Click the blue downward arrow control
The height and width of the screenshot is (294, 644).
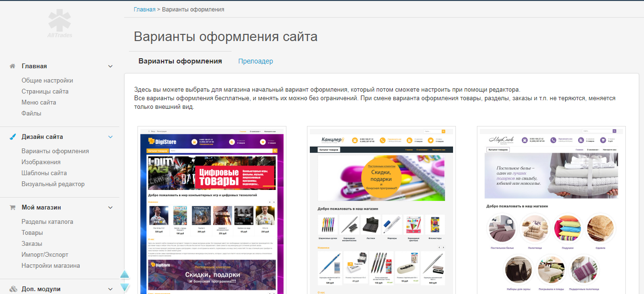(x=125, y=286)
